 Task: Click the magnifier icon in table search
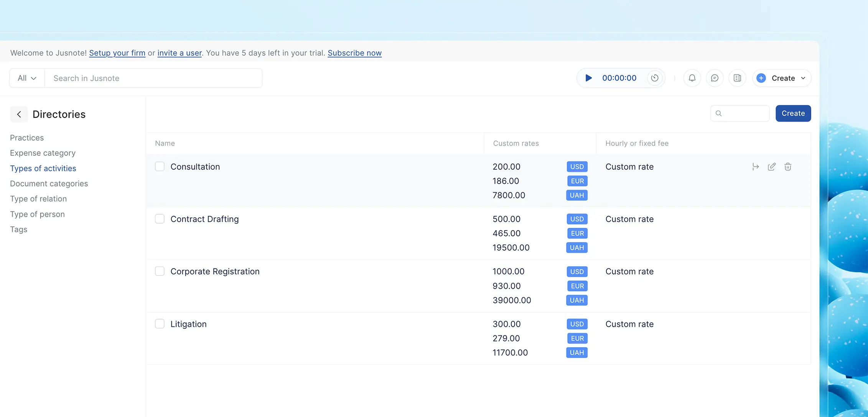point(719,113)
